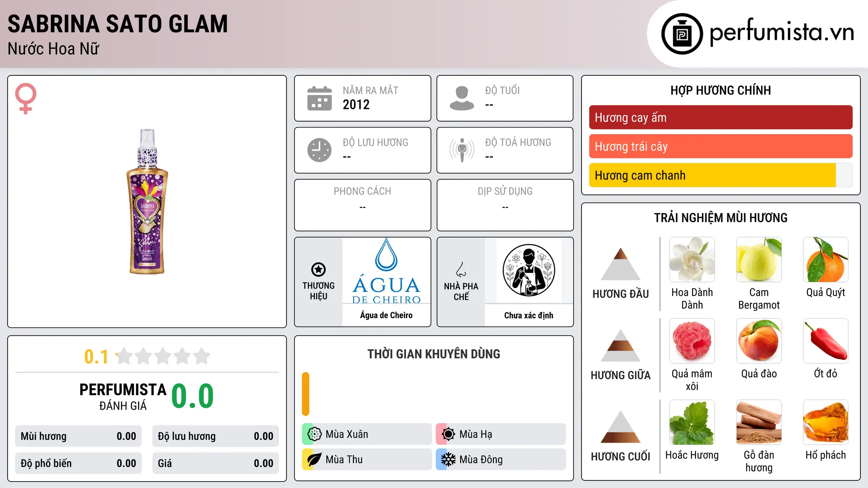The width and height of the screenshot is (868, 488).
Task: Click the snowflake icon for Mùa Đông
Action: pos(448,460)
